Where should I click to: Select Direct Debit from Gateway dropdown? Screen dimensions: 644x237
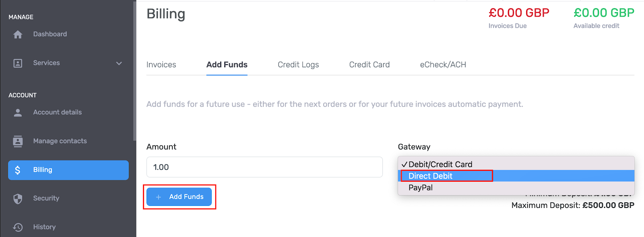coord(430,176)
